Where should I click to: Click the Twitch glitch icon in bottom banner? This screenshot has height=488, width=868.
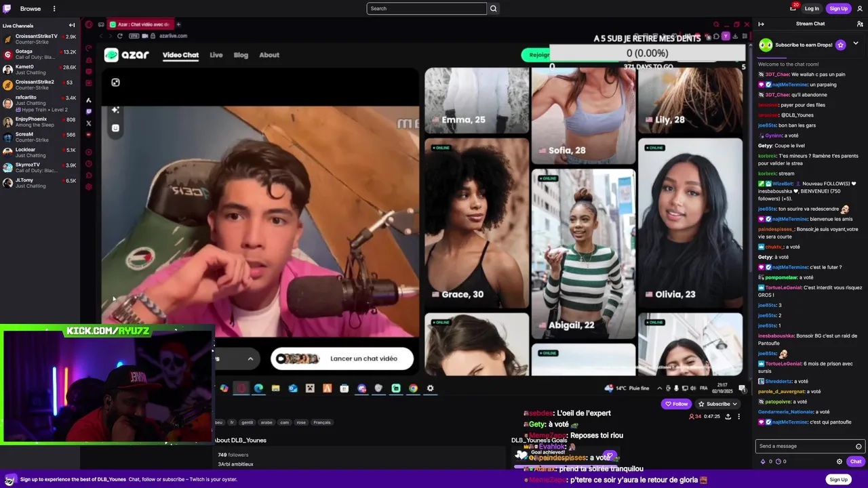[x=9, y=479]
